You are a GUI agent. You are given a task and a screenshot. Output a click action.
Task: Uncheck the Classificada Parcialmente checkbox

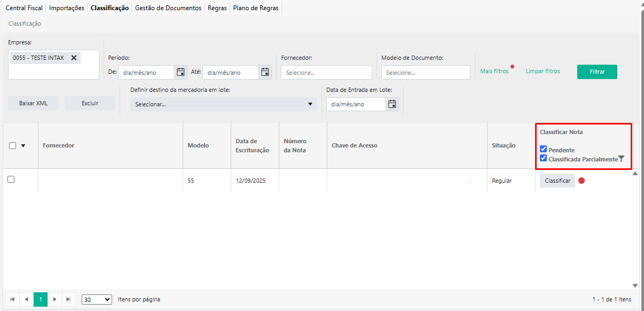(x=544, y=158)
